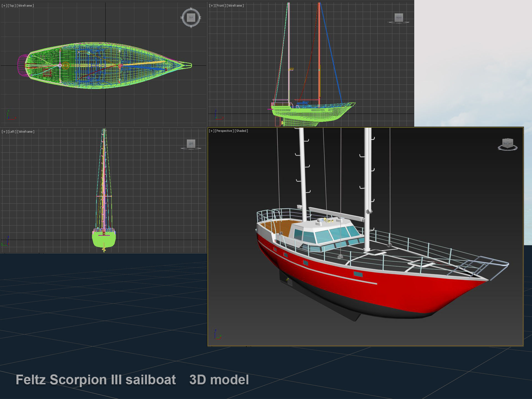
Task: Open the [Top] point-of-view menu
Action: pos(12,6)
